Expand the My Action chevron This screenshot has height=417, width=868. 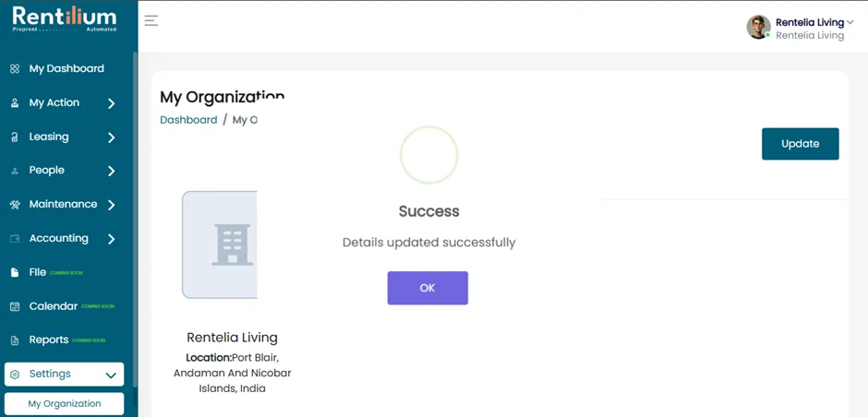pyautogui.click(x=111, y=103)
